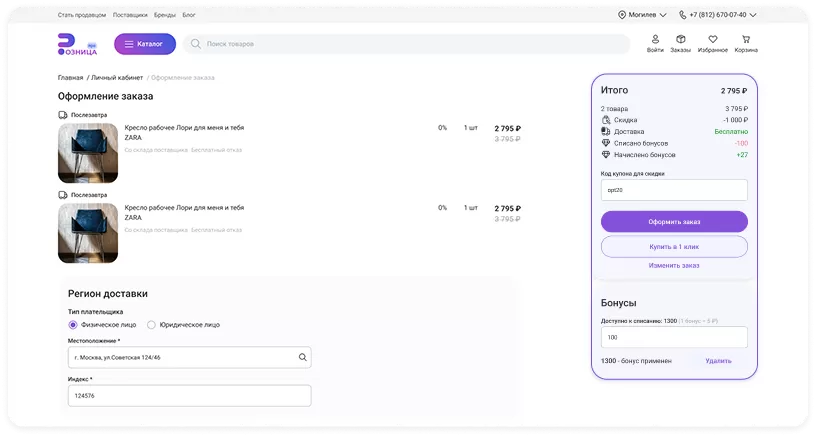
Task: Expand the Могилев city dropdown
Action: [x=662, y=16]
